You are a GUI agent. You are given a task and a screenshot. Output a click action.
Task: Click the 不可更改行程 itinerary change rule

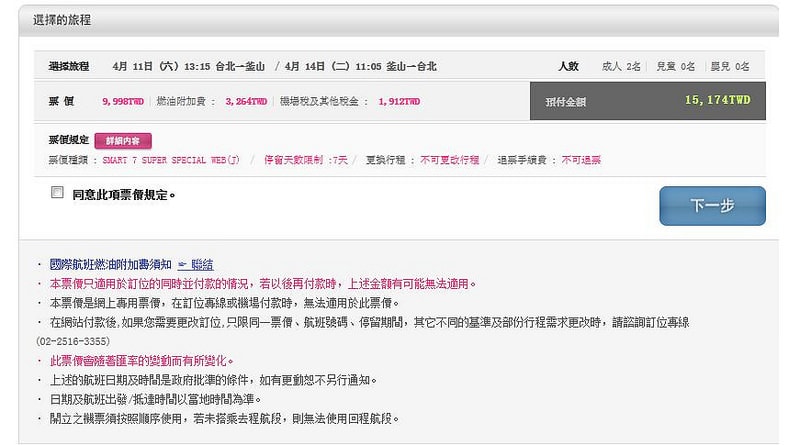[449, 160]
